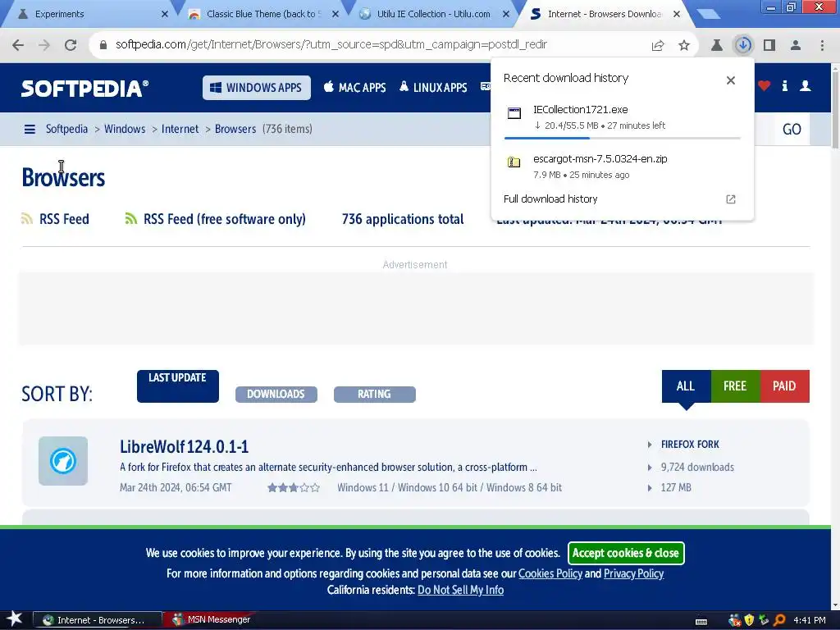Switch to the Classic Blue Theme tab

pos(262,14)
